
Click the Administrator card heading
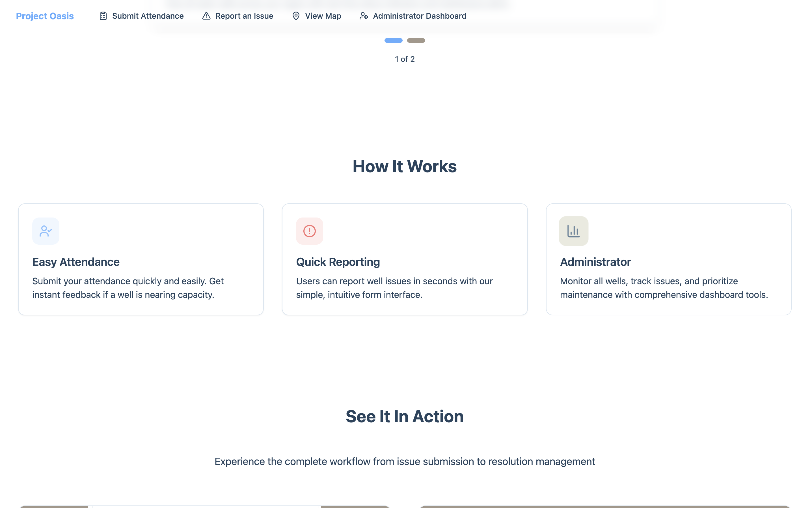(x=595, y=262)
